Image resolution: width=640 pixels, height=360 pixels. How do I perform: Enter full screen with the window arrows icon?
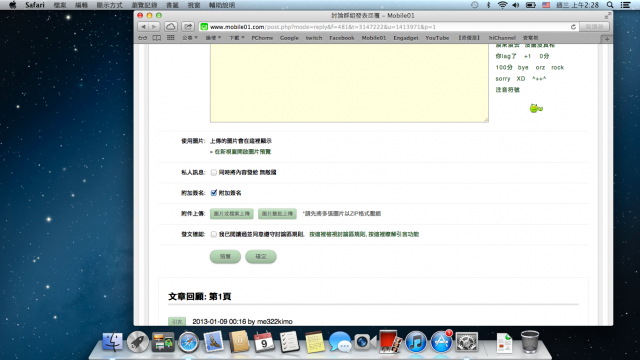pos(608,16)
